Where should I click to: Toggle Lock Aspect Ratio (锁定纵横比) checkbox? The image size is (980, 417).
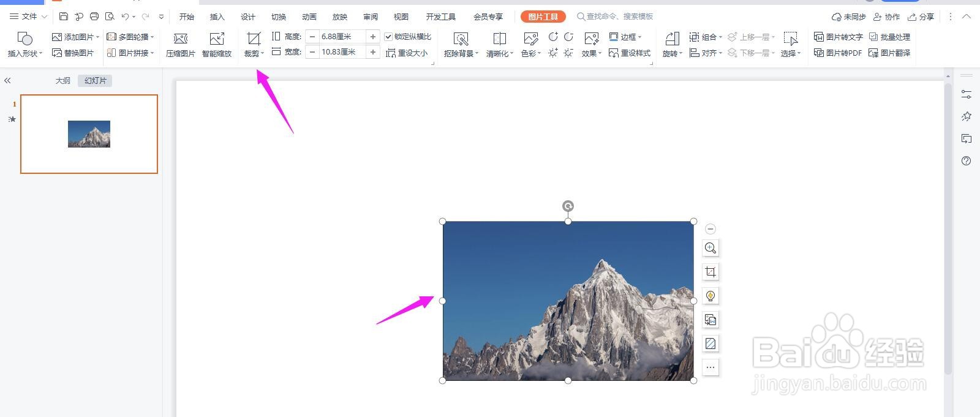click(x=388, y=37)
